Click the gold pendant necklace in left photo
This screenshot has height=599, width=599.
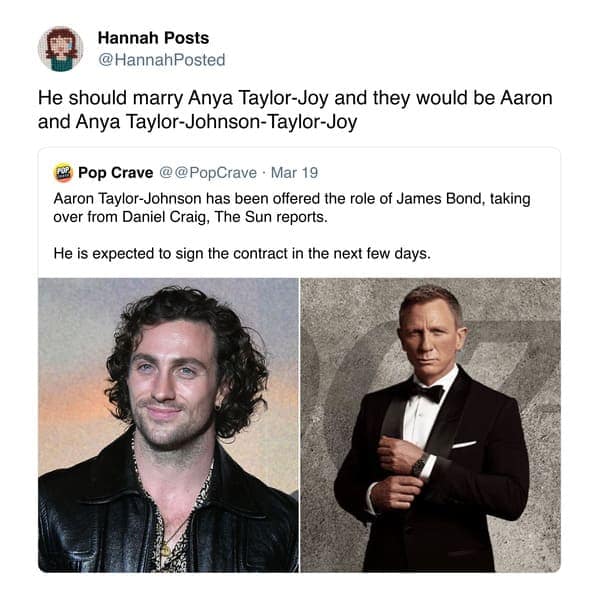click(165, 549)
